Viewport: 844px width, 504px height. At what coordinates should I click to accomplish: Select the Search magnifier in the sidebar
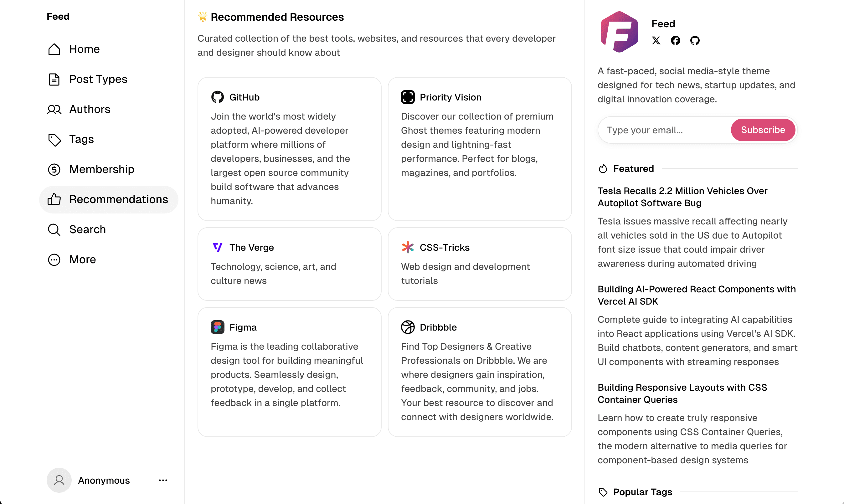pos(54,229)
